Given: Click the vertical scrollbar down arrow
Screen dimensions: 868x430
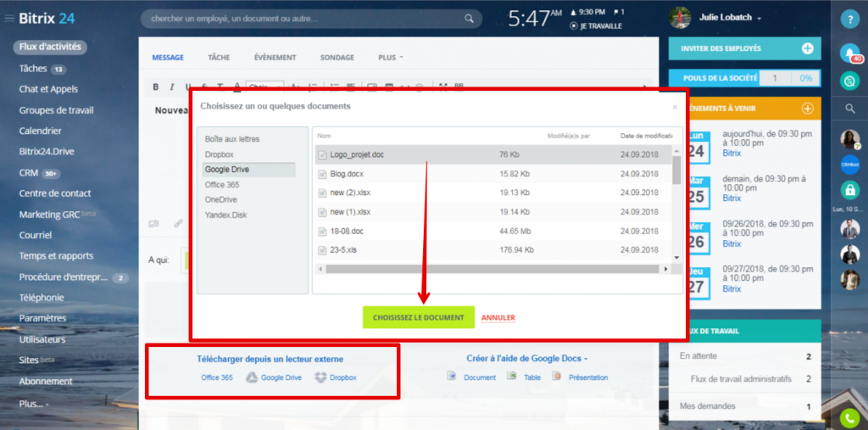Looking at the screenshot, I should coord(676,258).
